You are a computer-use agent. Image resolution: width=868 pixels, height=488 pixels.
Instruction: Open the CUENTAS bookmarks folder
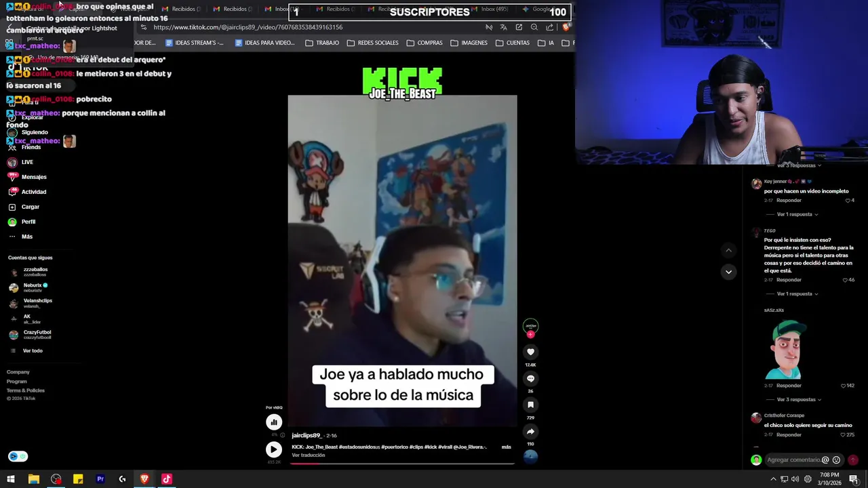pos(513,43)
